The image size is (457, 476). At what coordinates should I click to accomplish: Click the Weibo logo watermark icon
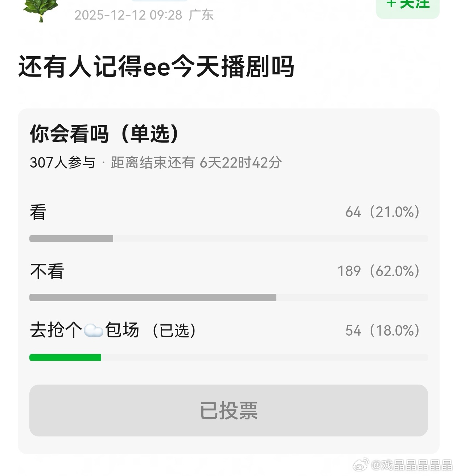click(x=361, y=465)
